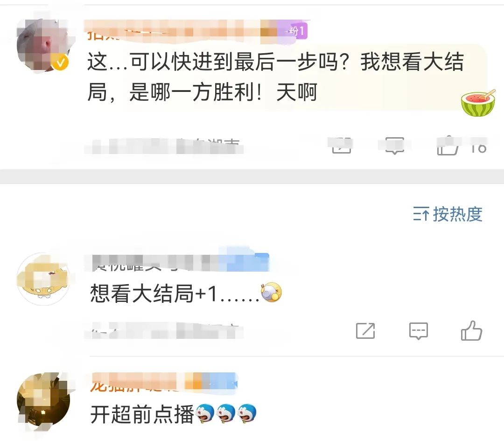Open the comment icon under +1 reply
Image resolution: width=504 pixels, height=441 pixels.
[419, 331]
